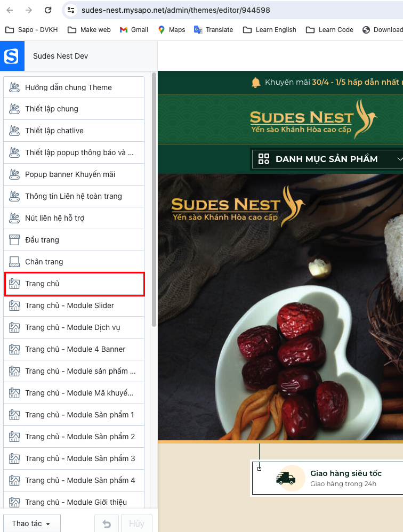Image resolution: width=403 pixels, height=532 pixels.
Task: Open the Gmail bookmark
Action: tap(134, 30)
